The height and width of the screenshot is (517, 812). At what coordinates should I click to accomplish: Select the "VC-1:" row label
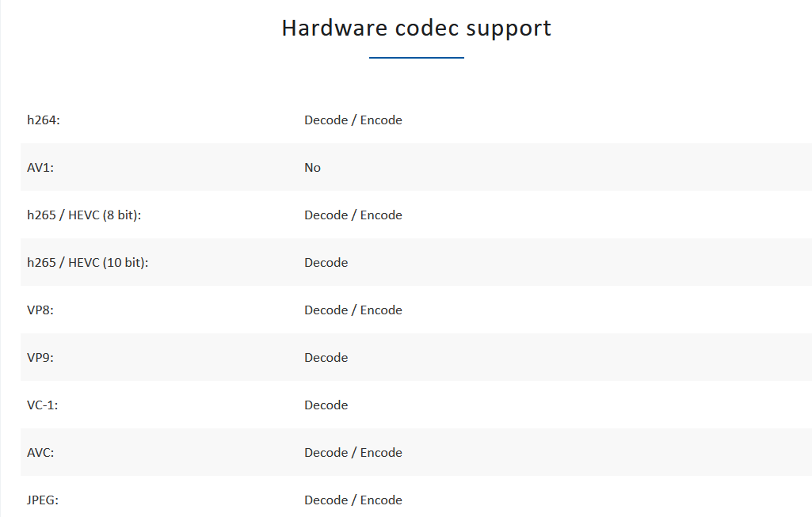(x=43, y=405)
